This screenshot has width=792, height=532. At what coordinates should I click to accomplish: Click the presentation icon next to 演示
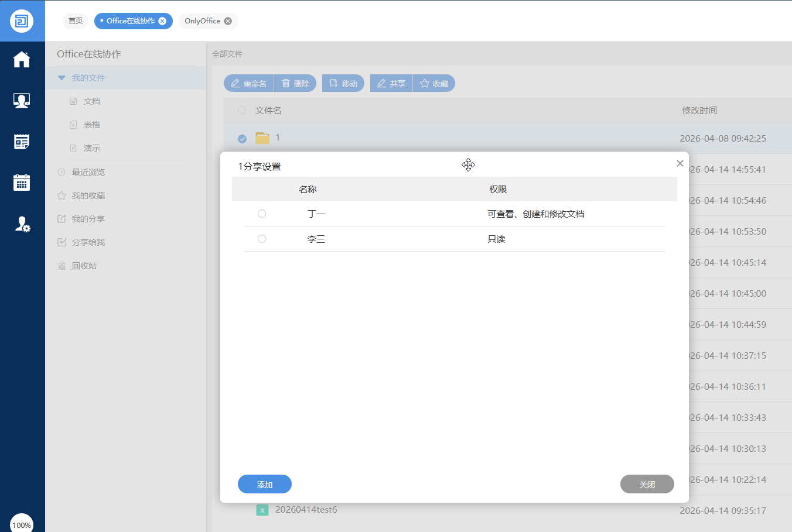pos(73,148)
